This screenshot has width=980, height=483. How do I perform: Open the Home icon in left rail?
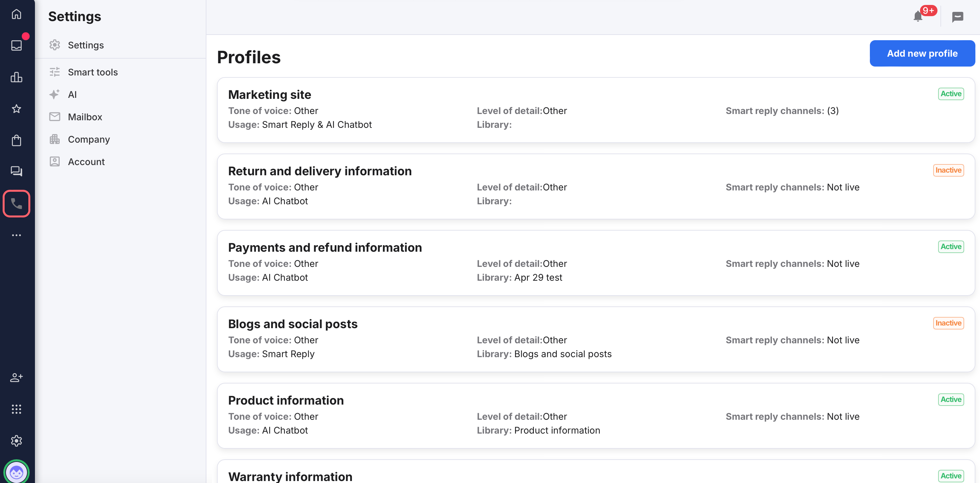pyautogui.click(x=16, y=14)
